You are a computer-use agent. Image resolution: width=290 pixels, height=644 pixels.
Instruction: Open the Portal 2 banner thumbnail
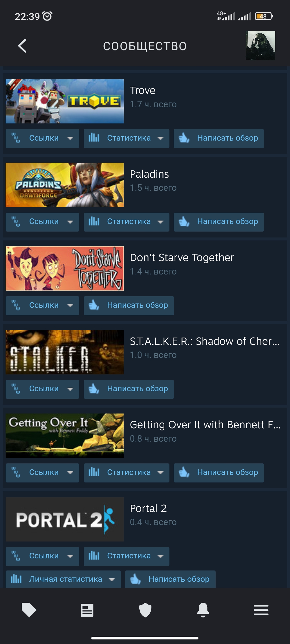coord(65,519)
